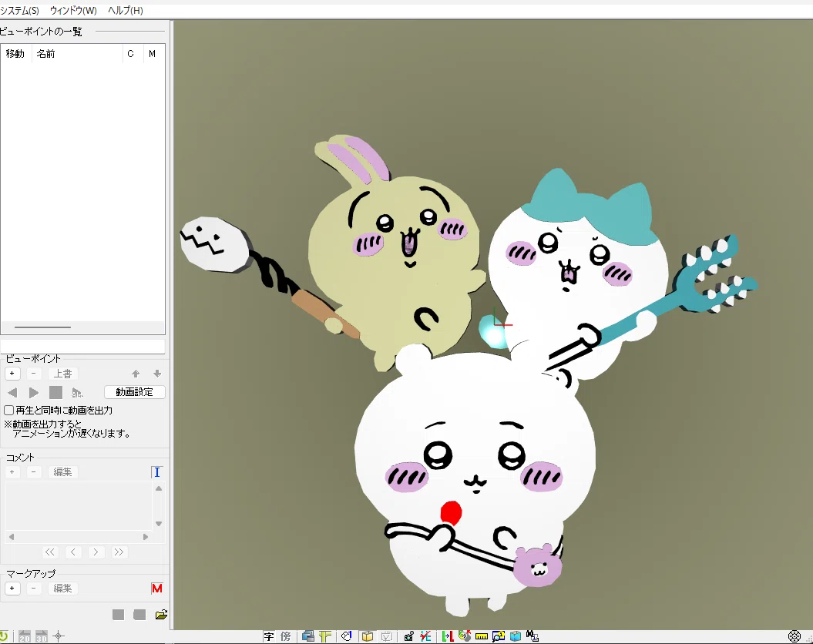The height and width of the screenshot is (644, 813).
Task: Click the comment box scroll-down arrow
Action: point(160,524)
